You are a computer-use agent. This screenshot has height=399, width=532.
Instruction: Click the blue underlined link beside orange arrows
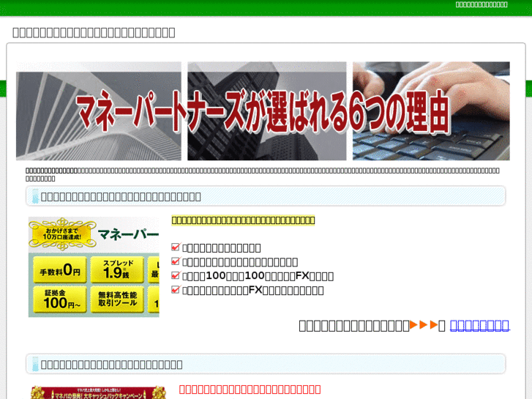click(x=479, y=325)
